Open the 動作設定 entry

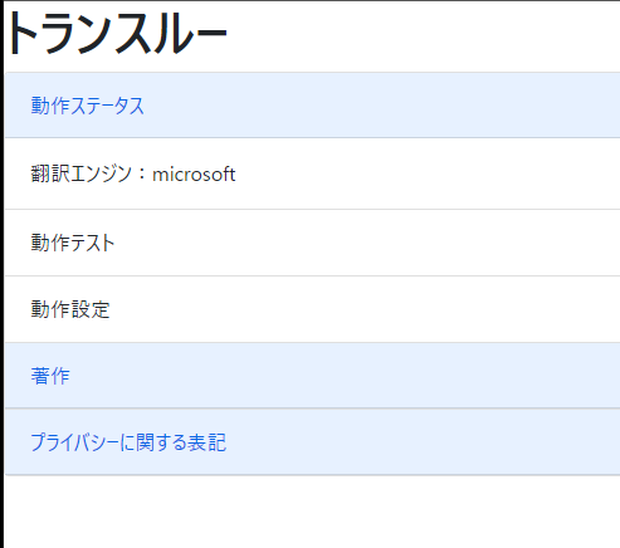(x=70, y=309)
